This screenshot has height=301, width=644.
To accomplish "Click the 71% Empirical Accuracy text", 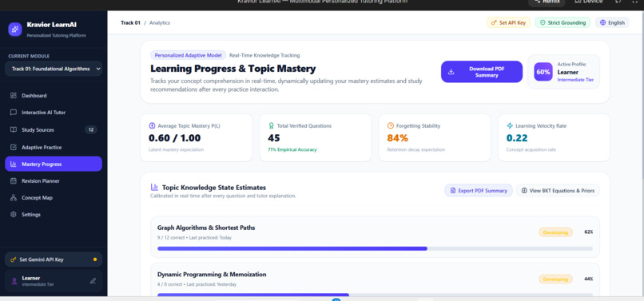I will tap(292, 150).
